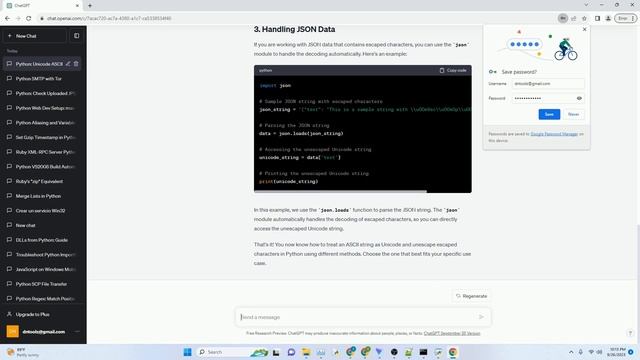Open the Merge Lists in Python chat
Screen dimensions: 640x360
click(x=42, y=196)
